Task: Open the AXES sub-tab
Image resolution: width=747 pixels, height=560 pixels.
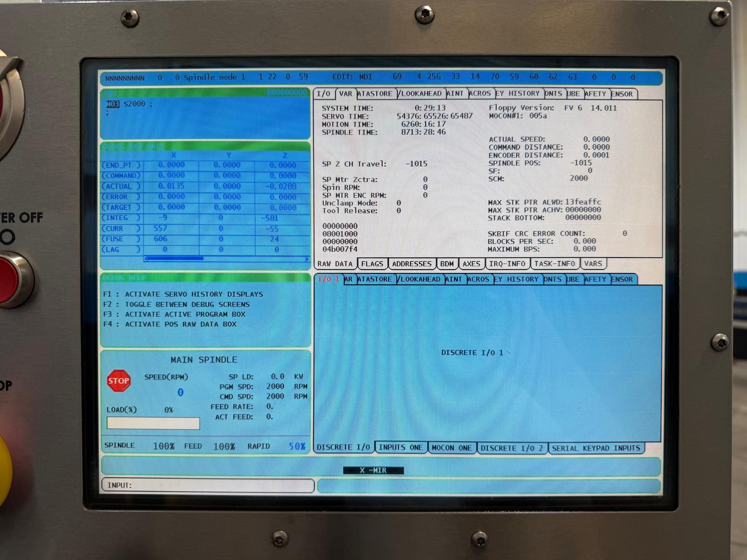Action: 472,264
